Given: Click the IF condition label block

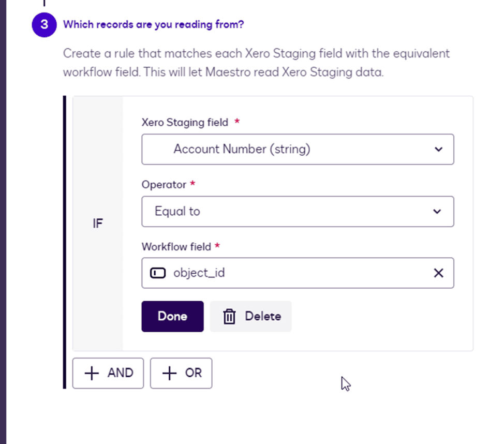Looking at the screenshot, I should (98, 224).
